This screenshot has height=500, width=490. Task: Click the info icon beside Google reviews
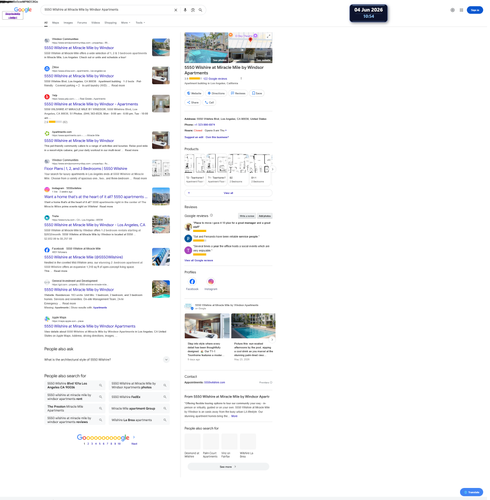(211, 215)
